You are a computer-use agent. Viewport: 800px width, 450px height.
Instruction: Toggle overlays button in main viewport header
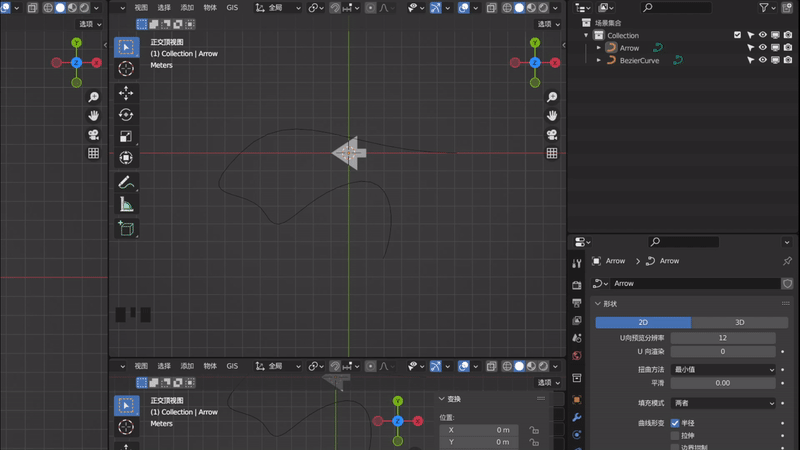point(463,8)
